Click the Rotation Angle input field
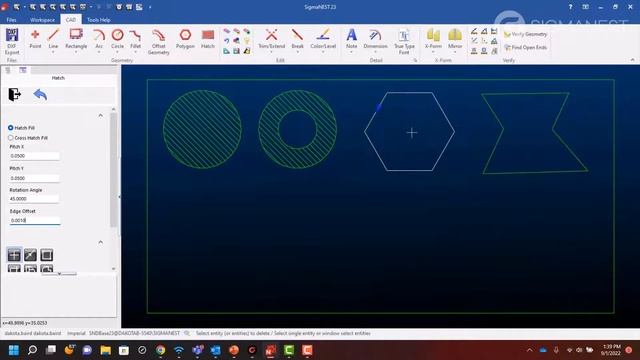 [35, 199]
